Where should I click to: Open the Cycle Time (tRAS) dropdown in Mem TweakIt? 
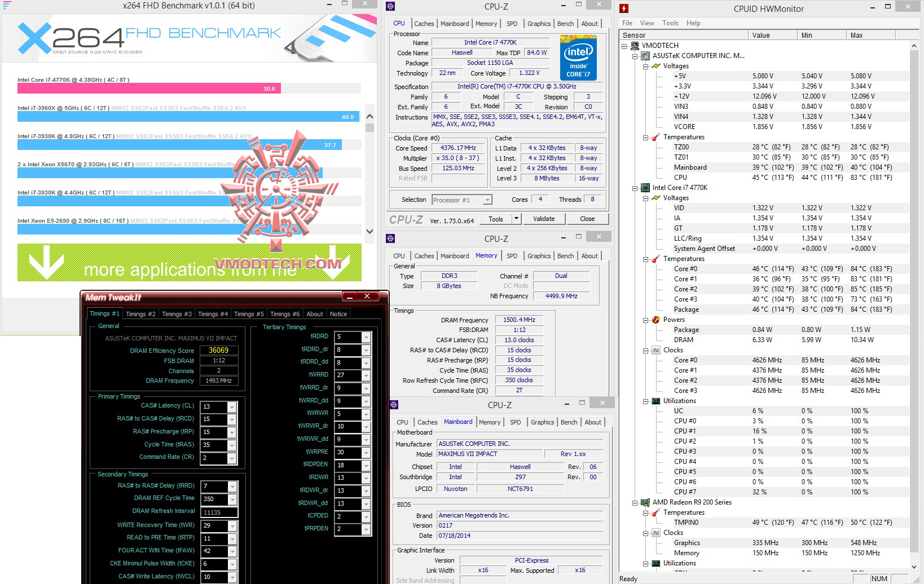[231, 445]
